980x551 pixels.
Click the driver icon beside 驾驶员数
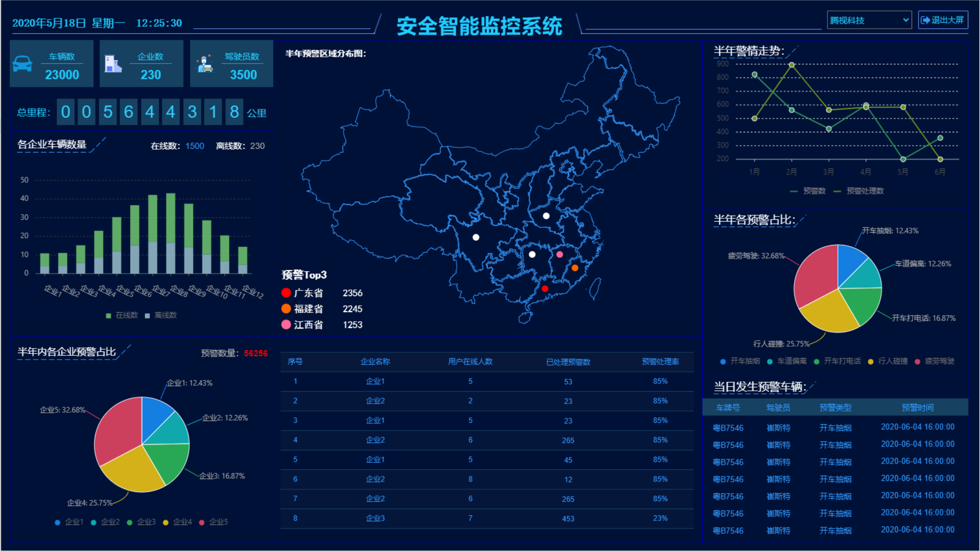click(205, 64)
